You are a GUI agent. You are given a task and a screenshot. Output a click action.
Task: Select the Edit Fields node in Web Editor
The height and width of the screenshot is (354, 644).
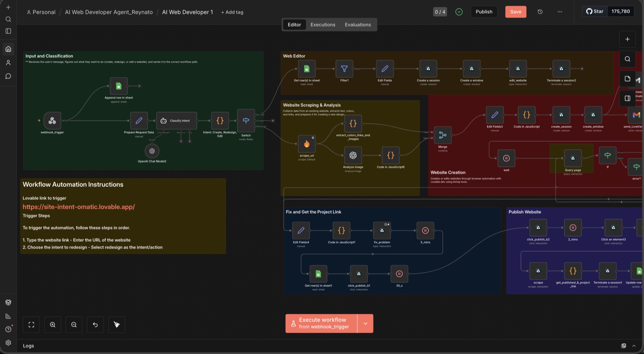coord(385,69)
